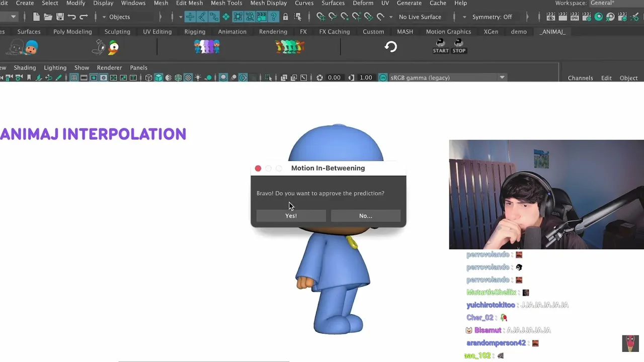This screenshot has width=644, height=362.
Task: Open the viewport Lighting menu
Action: pos(55,67)
